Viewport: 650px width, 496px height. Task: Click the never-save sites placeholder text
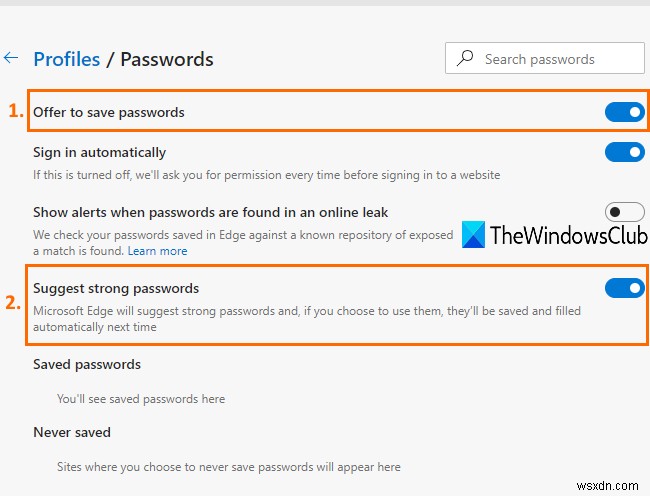(229, 467)
